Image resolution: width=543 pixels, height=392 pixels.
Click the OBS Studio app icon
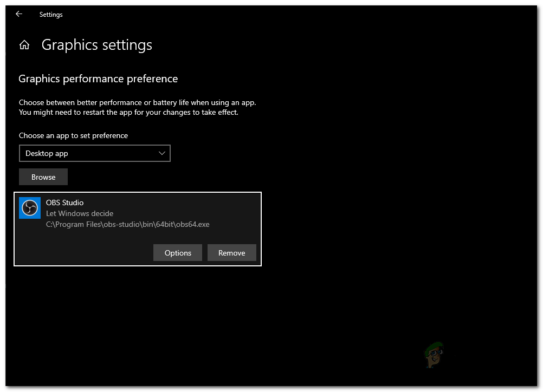click(30, 208)
